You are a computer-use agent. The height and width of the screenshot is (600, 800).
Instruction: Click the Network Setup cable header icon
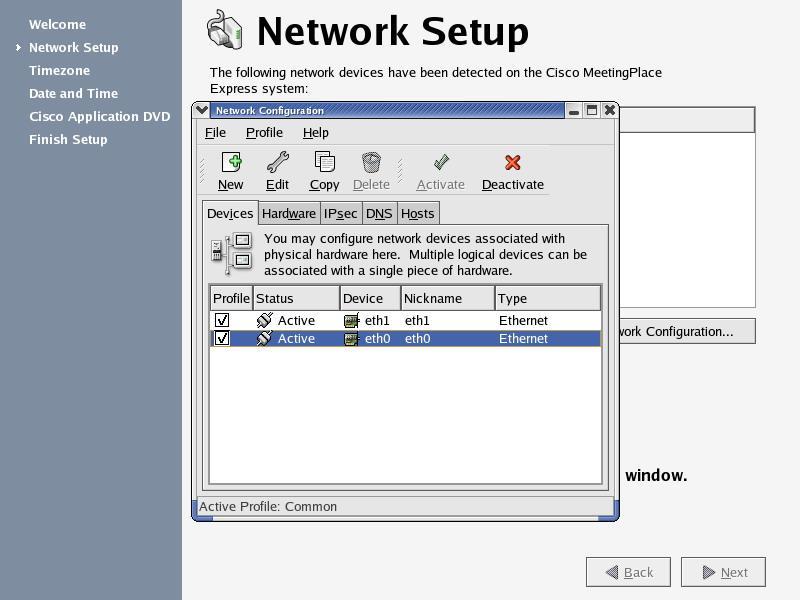[224, 30]
